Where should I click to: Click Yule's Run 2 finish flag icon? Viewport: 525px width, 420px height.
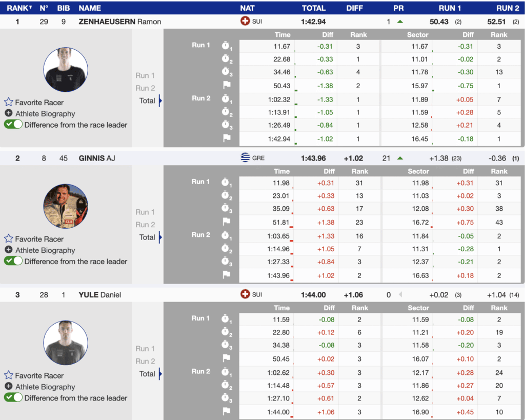(227, 411)
